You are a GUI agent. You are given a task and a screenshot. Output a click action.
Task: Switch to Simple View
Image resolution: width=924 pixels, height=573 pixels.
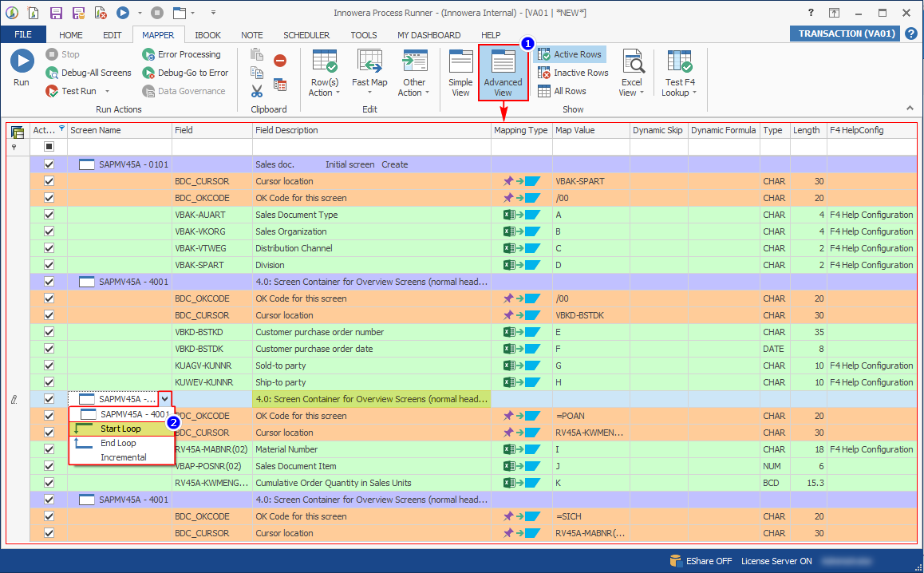coord(460,73)
